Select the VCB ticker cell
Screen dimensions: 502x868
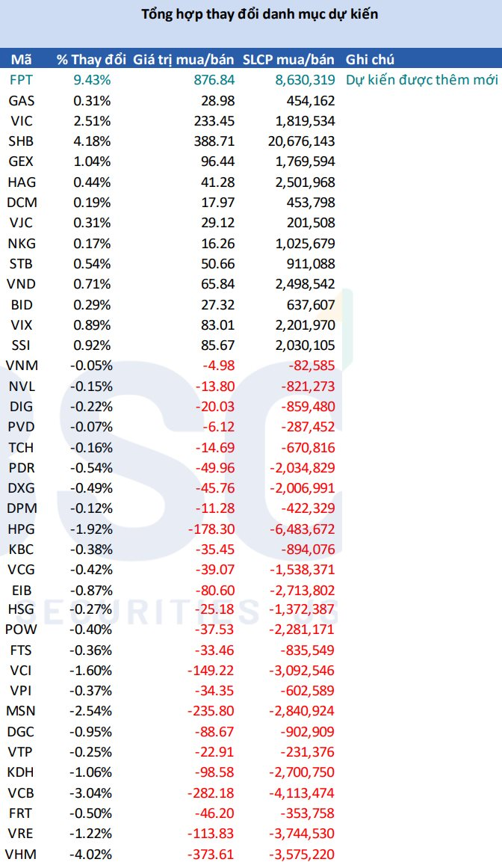tap(21, 793)
